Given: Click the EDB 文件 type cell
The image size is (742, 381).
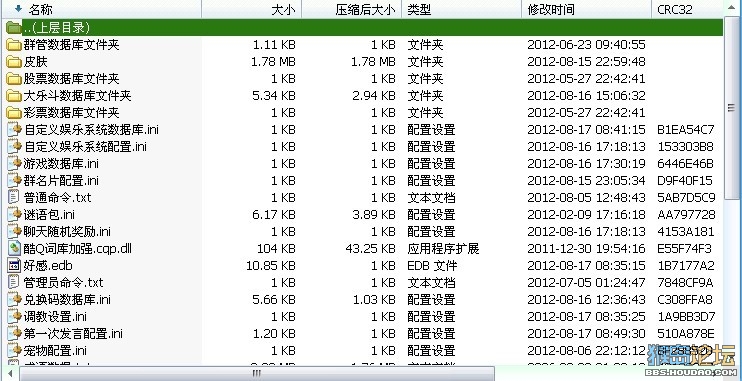Looking at the screenshot, I should [432, 266].
